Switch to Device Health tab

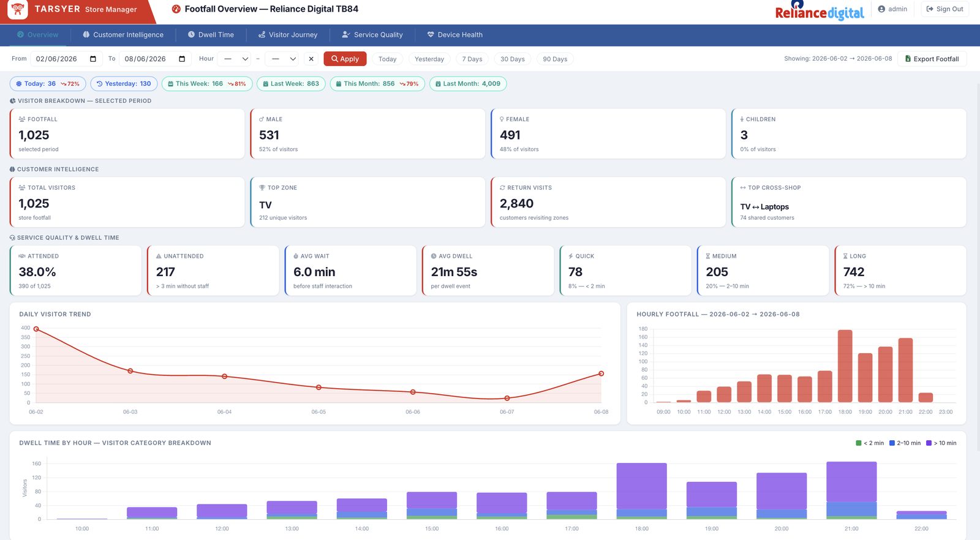[455, 35]
